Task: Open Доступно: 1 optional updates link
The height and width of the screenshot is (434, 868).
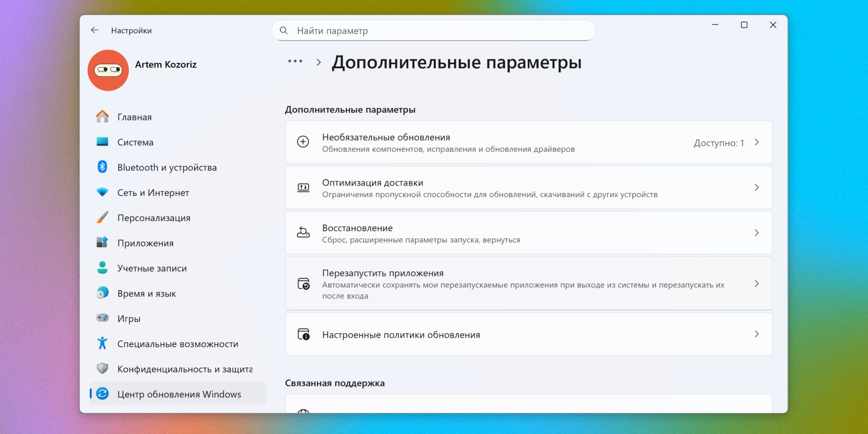Action: pos(718,142)
